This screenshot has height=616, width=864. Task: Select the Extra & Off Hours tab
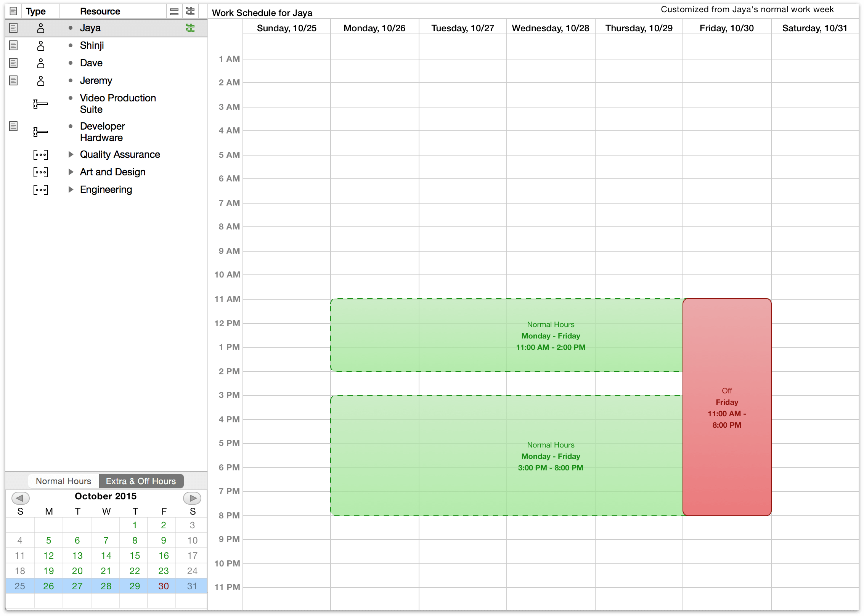tap(141, 481)
